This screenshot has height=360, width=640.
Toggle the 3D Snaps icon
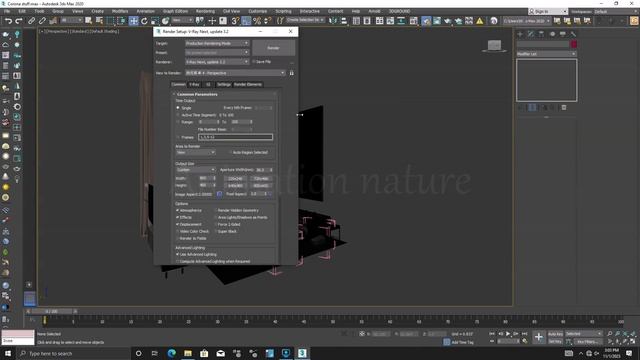pos(236,21)
